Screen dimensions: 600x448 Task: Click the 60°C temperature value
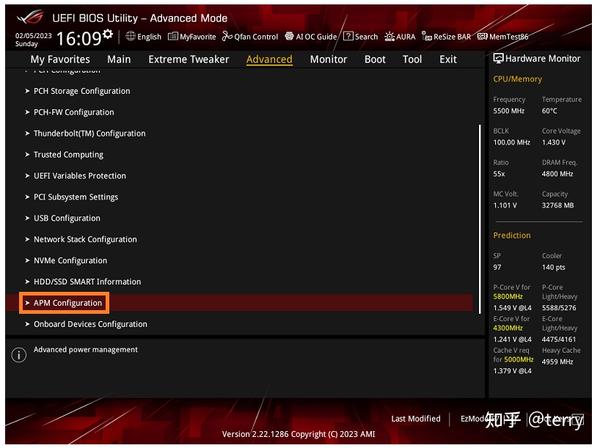click(549, 111)
